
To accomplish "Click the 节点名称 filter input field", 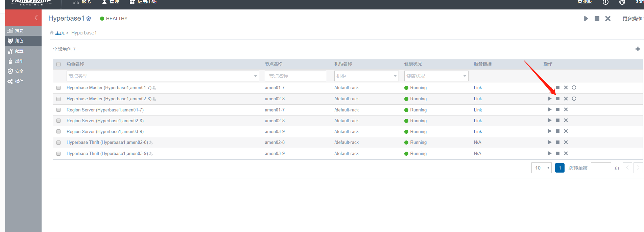I will pos(295,76).
